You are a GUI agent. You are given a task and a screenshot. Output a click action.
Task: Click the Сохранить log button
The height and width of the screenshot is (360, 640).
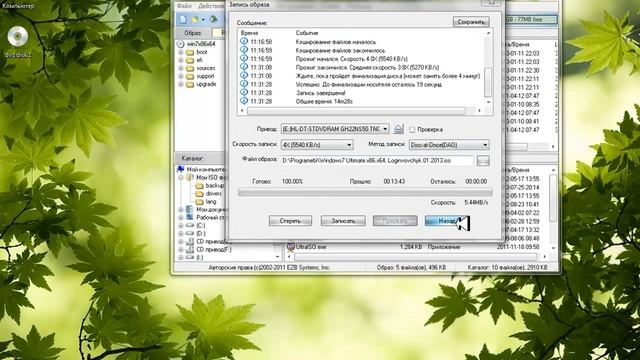click(x=471, y=22)
